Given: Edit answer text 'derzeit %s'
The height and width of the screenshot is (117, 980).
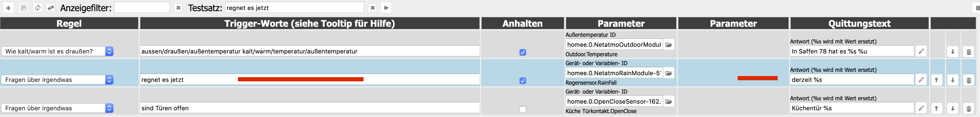Looking at the screenshot, I should [x=921, y=80].
